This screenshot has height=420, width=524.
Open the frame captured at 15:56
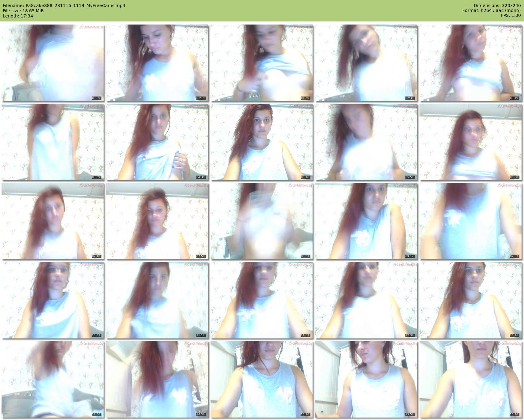(366, 379)
